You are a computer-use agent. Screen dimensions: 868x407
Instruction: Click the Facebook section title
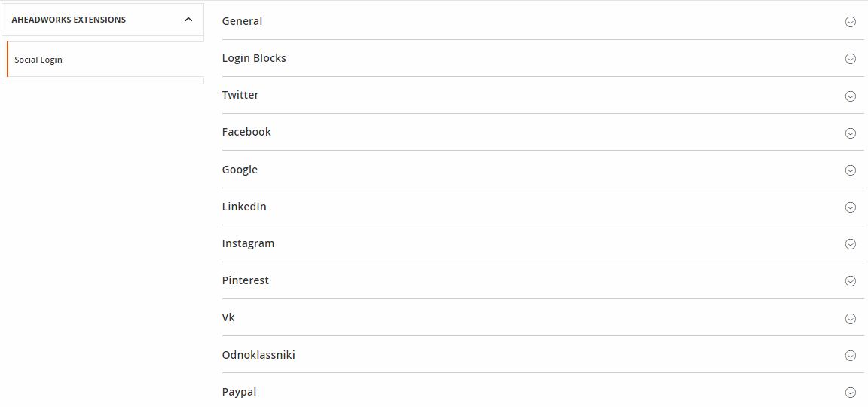246,132
